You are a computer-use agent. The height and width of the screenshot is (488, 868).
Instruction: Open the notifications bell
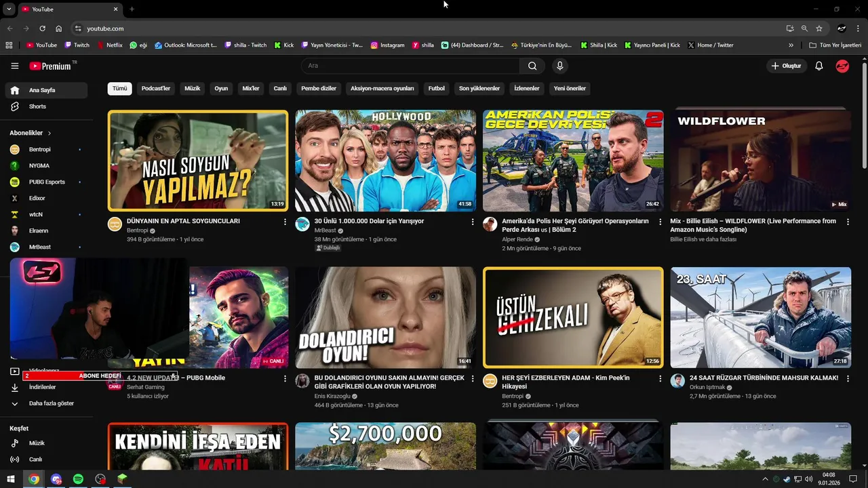click(x=819, y=66)
